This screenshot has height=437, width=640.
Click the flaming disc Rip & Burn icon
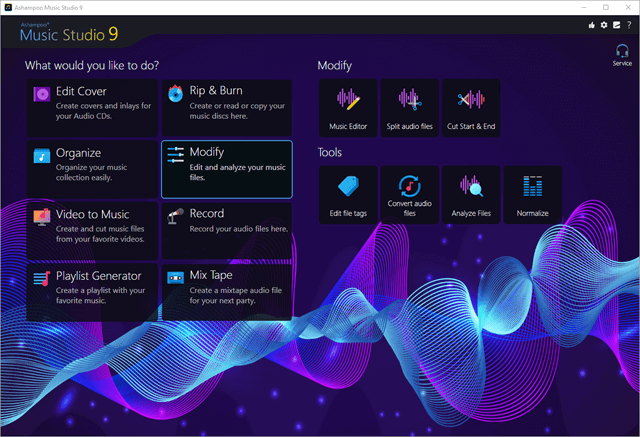[176, 93]
